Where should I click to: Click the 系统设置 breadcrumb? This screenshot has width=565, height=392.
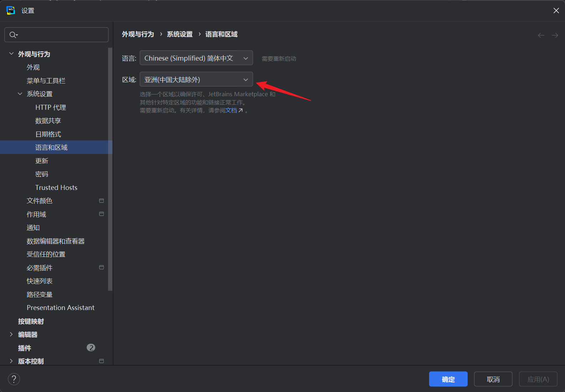(x=180, y=34)
